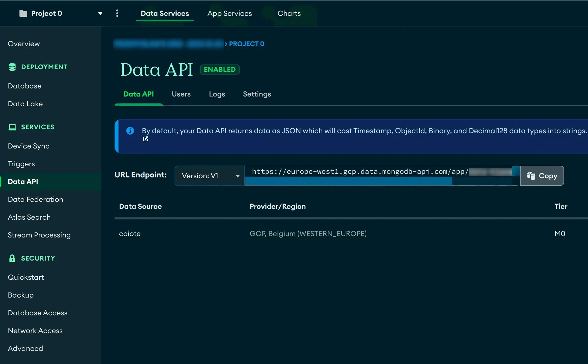The width and height of the screenshot is (588, 364).
Task: View the Logs tab
Action: pos(217,94)
